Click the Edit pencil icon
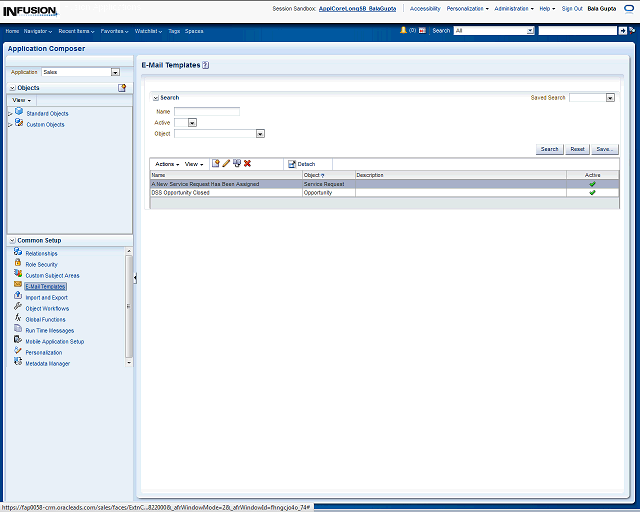The width and height of the screenshot is (640, 512). tap(226, 163)
